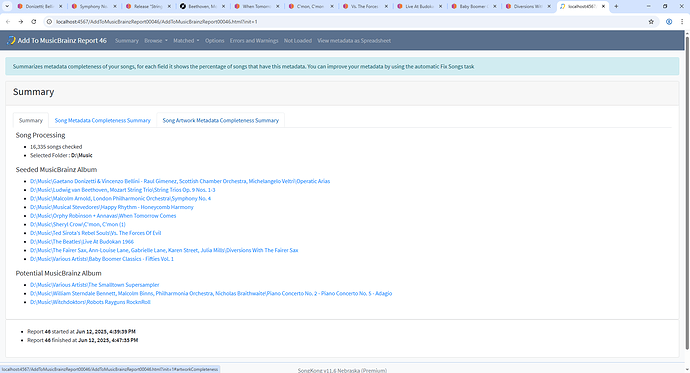The height and width of the screenshot is (373, 690).
Task: View the site information icon in address bar
Action: pyautogui.click(x=49, y=22)
